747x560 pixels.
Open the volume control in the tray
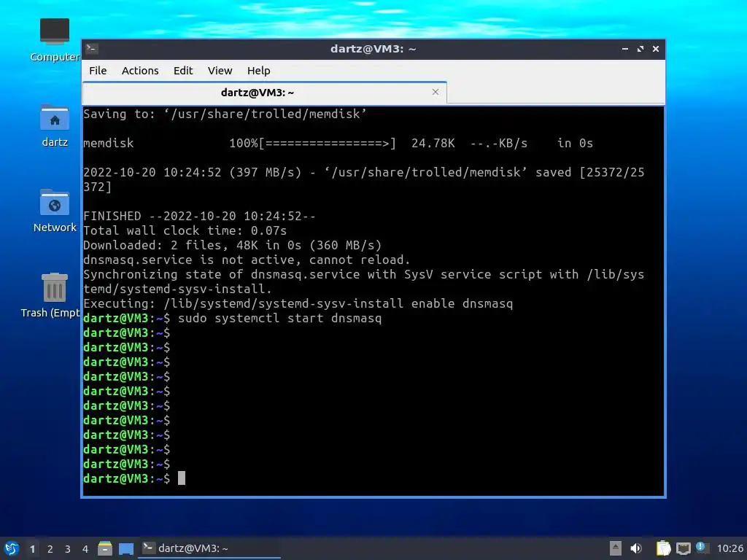click(x=636, y=548)
